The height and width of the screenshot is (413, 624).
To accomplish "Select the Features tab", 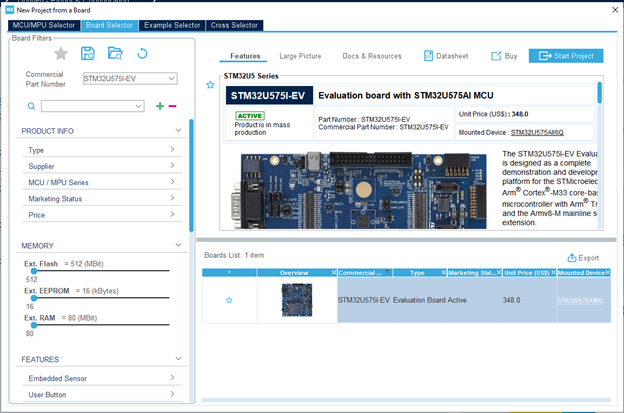I will click(x=245, y=56).
